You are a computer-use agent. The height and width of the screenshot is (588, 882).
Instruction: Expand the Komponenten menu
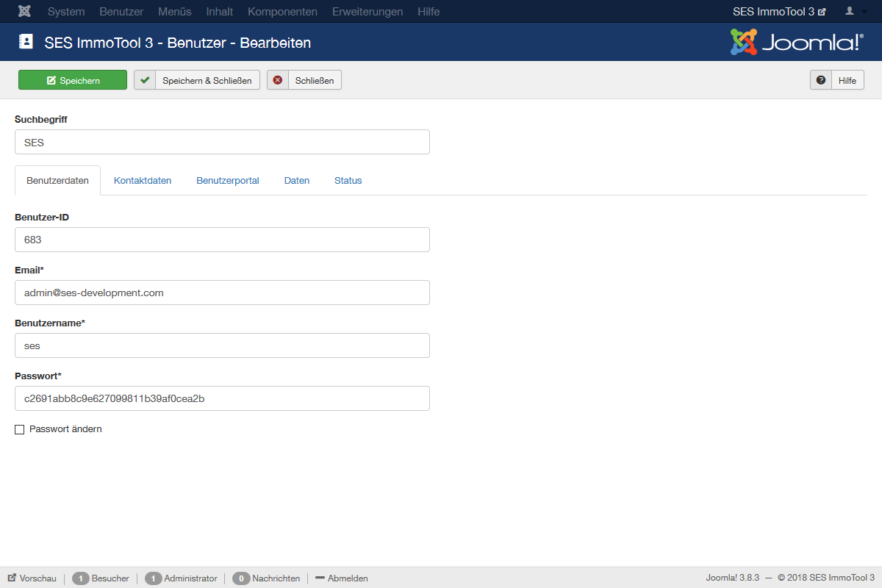pyautogui.click(x=282, y=12)
